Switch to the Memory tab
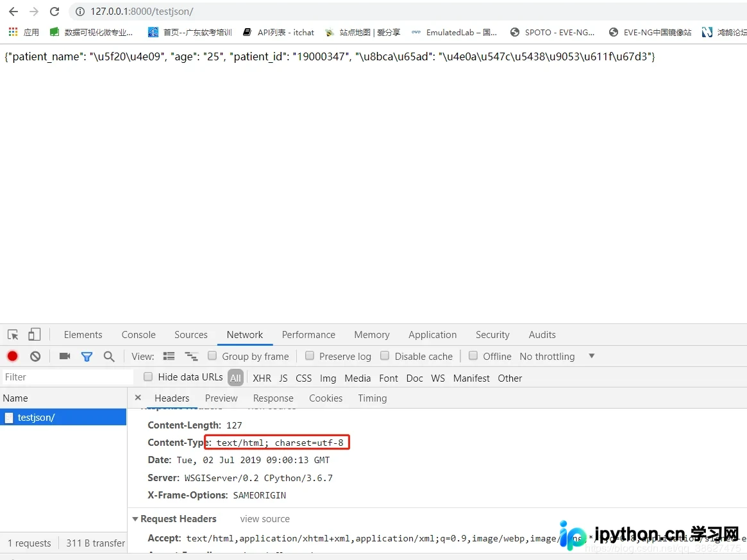Screen dimensions: 747x560 tap(372, 335)
